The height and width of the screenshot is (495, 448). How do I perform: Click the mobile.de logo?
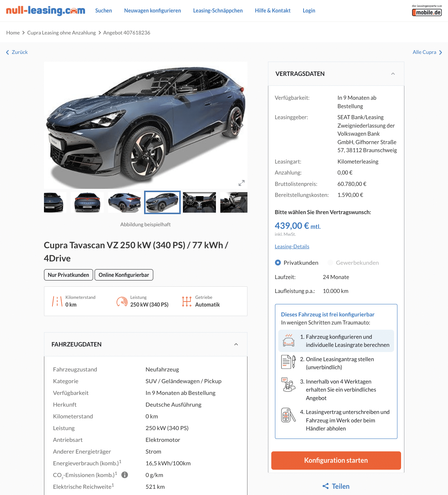(x=427, y=11)
